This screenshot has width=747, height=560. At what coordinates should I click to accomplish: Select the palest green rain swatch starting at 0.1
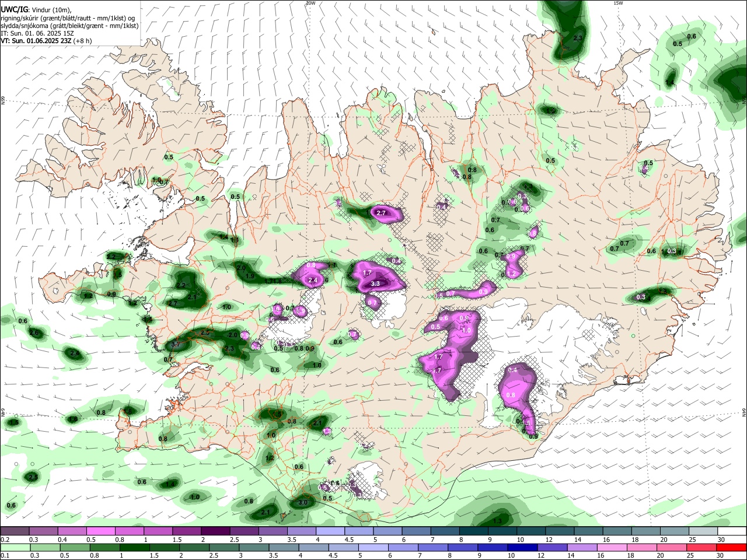pyautogui.click(x=15, y=547)
